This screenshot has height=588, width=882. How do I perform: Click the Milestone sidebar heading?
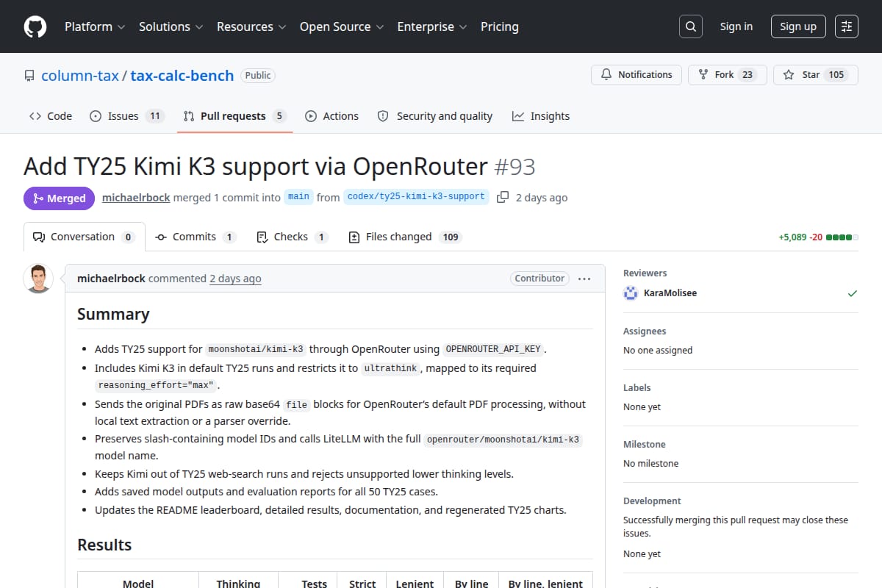pos(644,444)
